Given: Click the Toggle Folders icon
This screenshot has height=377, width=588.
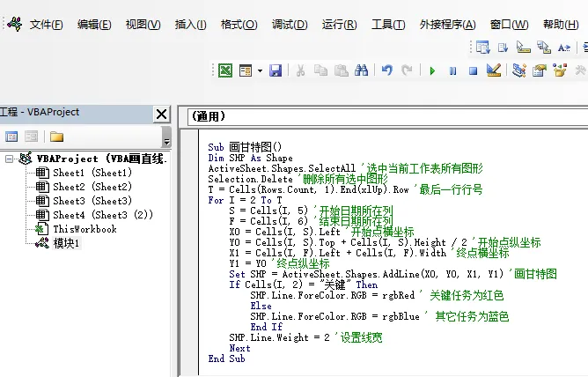Looking at the screenshot, I should pos(56,137).
